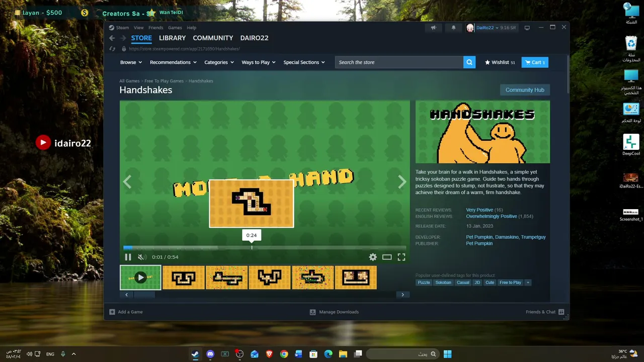Switch to the STORE tab

tap(141, 38)
